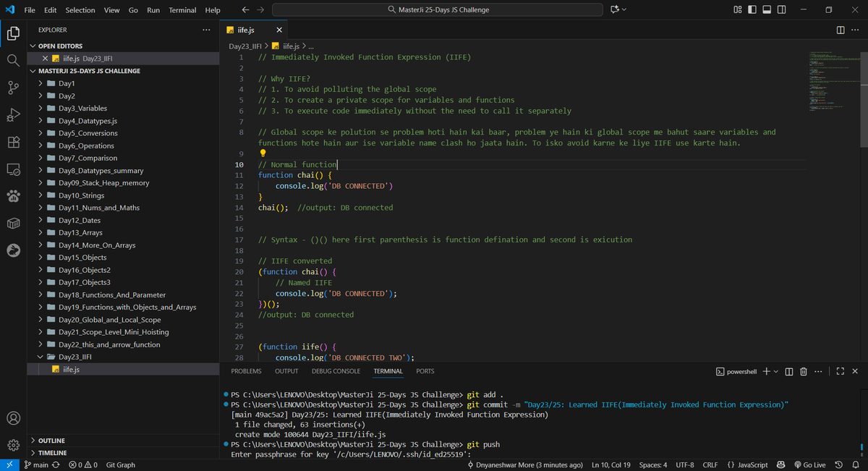This screenshot has height=471, width=868.
Task: Switch to the PROBLEMS tab
Action: (x=246, y=370)
